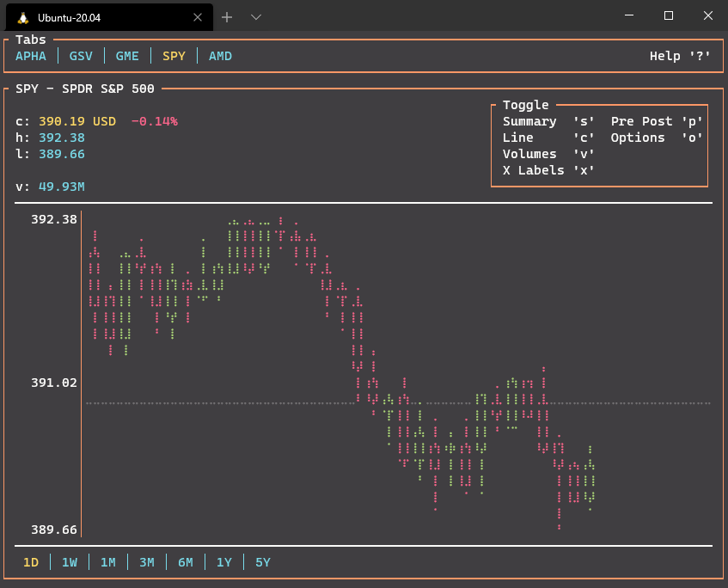The image size is (728, 588).
Task: Click the Ubuntu penguin tab icon
Action: pos(22,18)
